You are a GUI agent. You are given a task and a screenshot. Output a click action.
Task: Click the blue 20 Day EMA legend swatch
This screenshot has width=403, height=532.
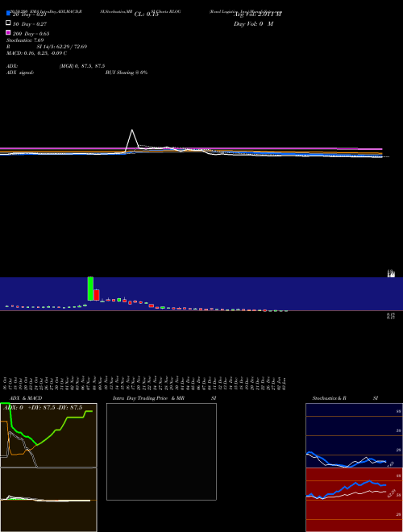(8, 14)
